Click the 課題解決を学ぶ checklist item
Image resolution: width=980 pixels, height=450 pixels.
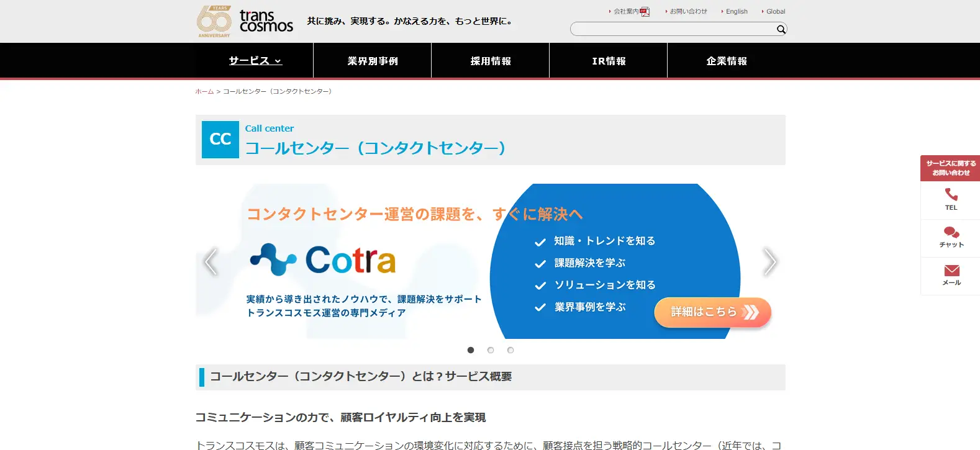[x=589, y=263]
